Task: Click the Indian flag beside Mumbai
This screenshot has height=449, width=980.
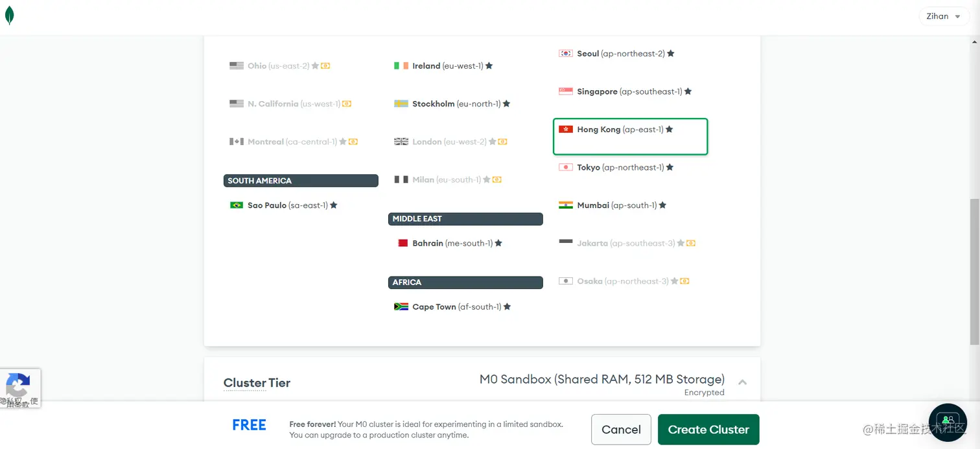Action: coord(566,205)
